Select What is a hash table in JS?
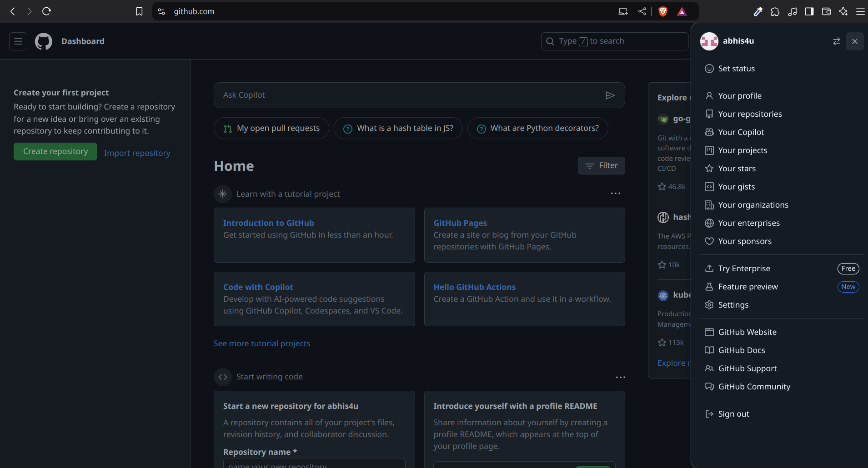868x468 pixels. tap(398, 128)
